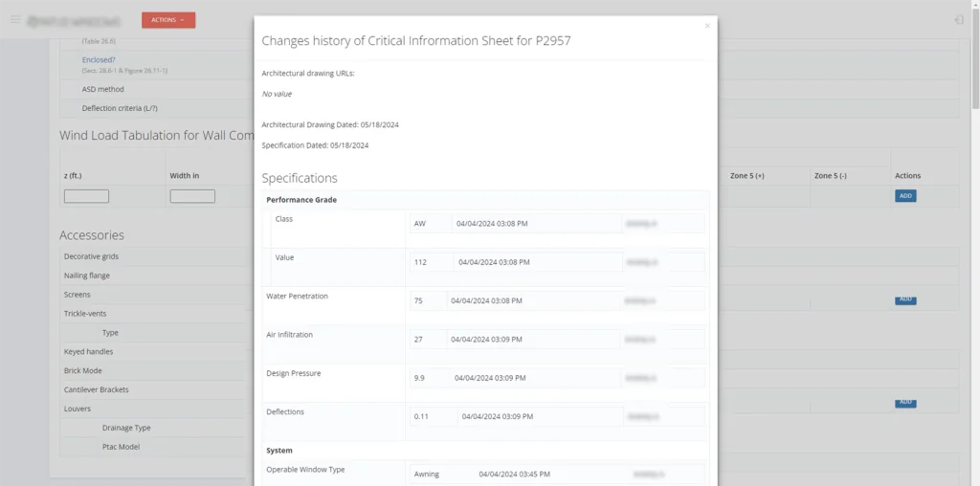
Task: Select the Air Infiltration 27 entry
Action: pyautogui.click(x=557, y=340)
